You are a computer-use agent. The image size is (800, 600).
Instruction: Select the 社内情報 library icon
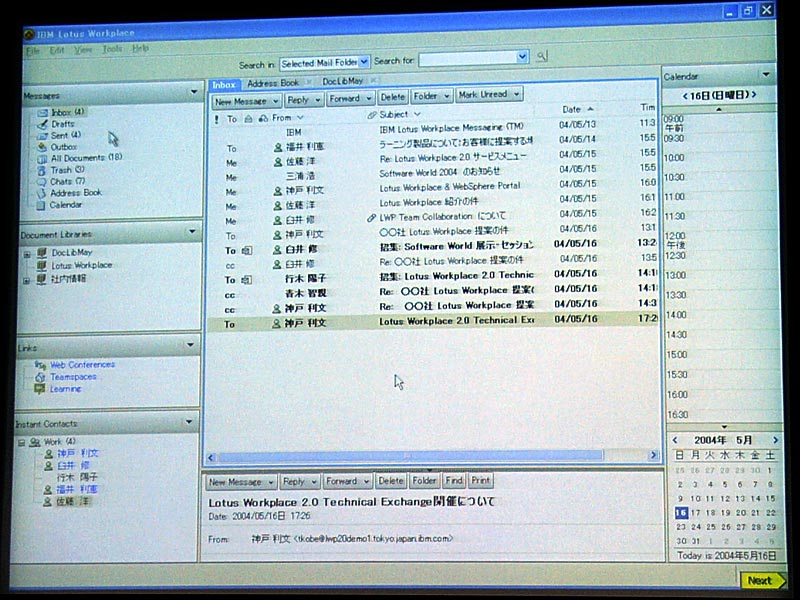point(41,279)
